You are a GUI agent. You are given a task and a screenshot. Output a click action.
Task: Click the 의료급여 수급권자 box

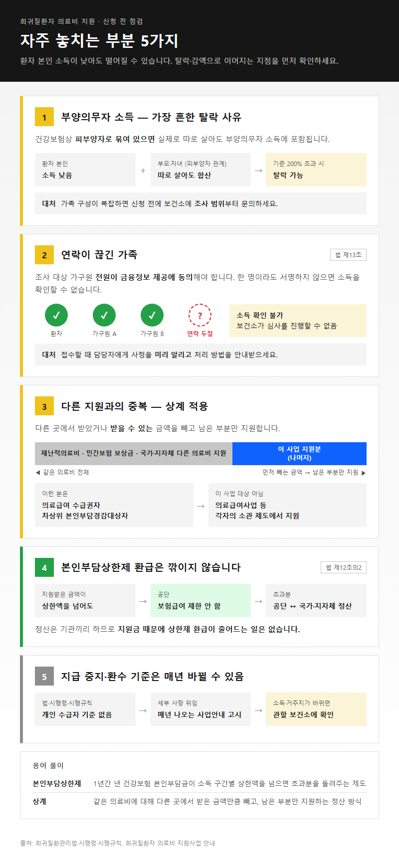click(114, 505)
